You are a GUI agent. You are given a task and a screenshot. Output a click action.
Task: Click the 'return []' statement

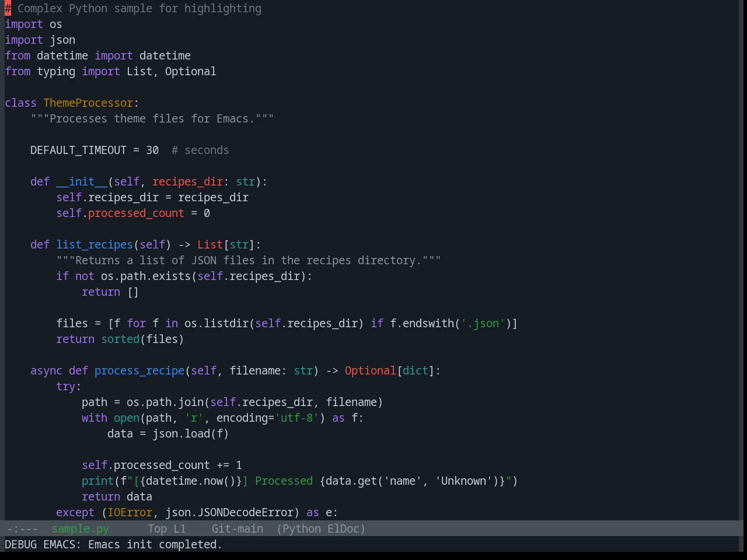click(110, 292)
